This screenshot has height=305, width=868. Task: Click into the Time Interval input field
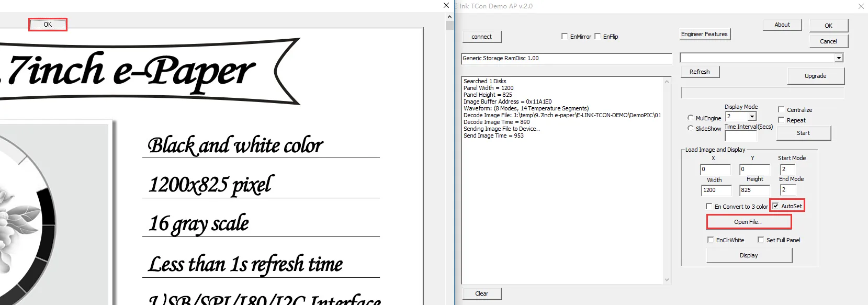[740, 135]
